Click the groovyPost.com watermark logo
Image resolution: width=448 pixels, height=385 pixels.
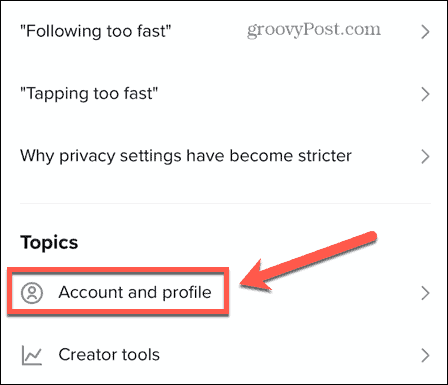314,30
